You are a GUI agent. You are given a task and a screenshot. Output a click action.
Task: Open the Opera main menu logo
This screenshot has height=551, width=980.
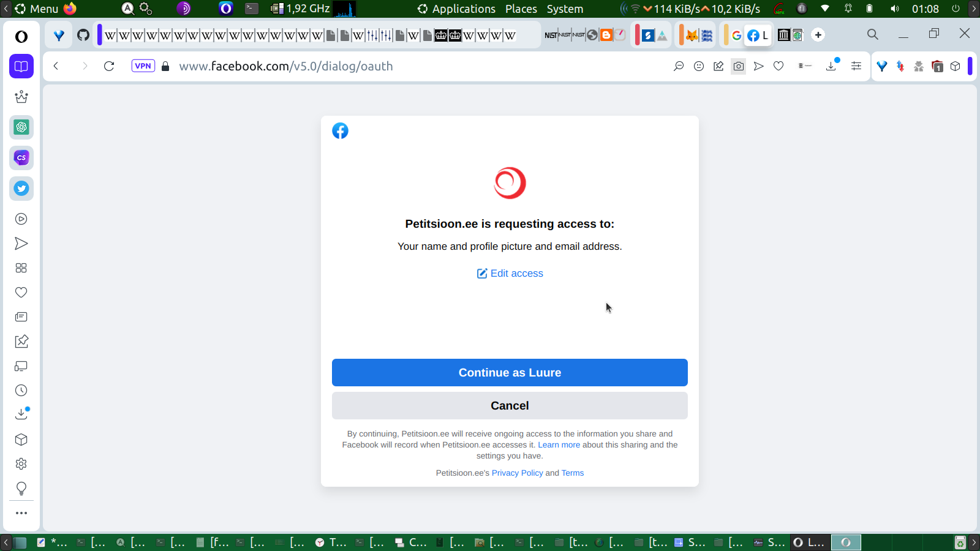point(21,37)
